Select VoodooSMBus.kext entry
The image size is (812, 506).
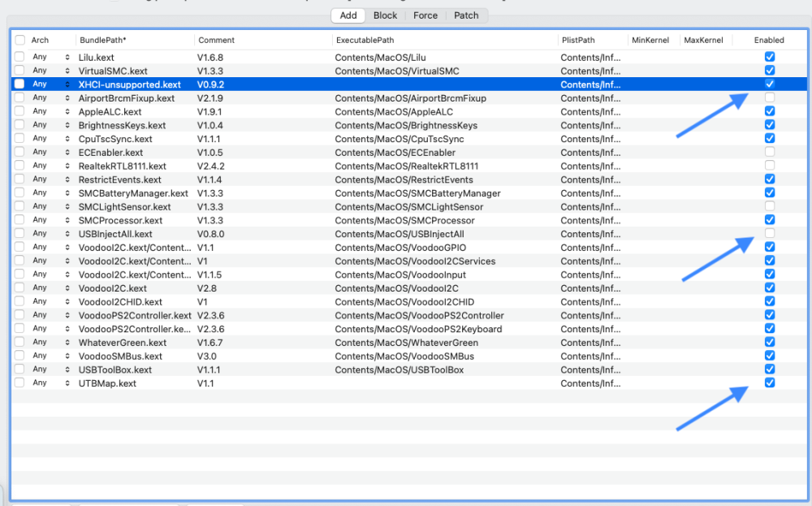pyautogui.click(x=120, y=357)
